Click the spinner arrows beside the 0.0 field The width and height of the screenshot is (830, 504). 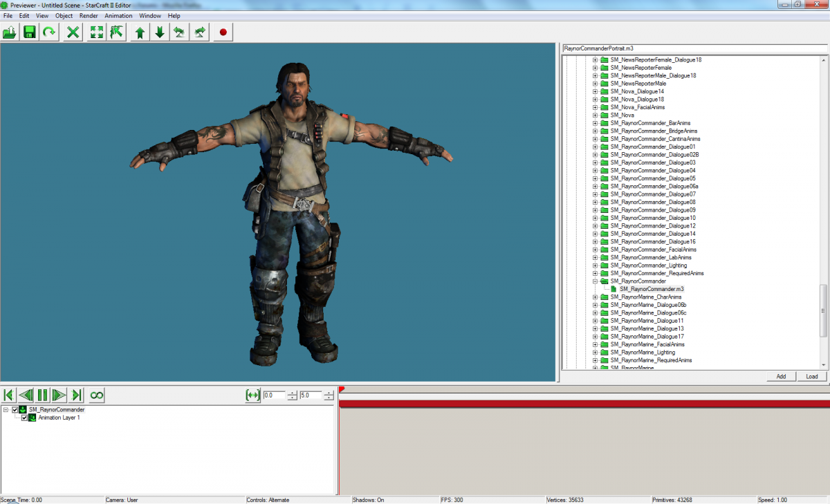click(292, 395)
